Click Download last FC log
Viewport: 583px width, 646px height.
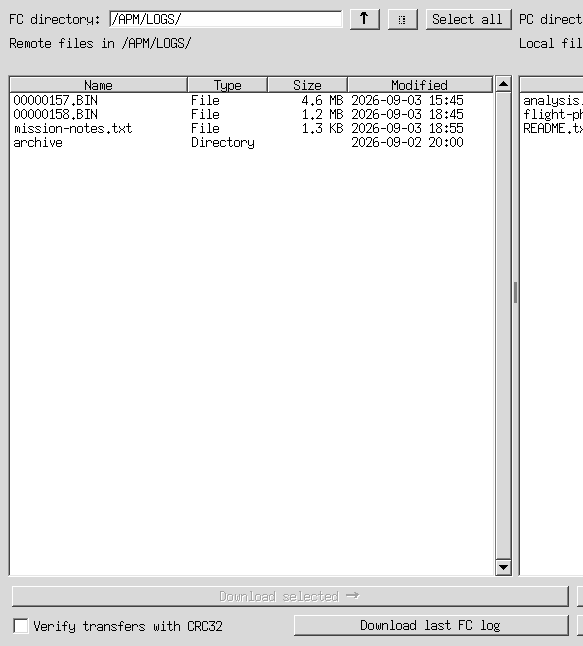(x=431, y=625)
